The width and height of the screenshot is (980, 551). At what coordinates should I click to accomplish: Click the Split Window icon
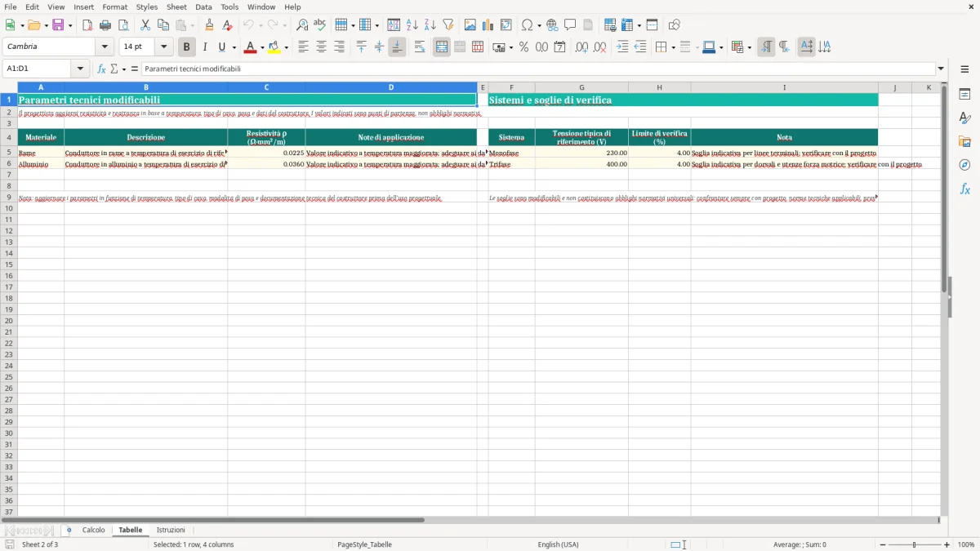pos(652,25)
